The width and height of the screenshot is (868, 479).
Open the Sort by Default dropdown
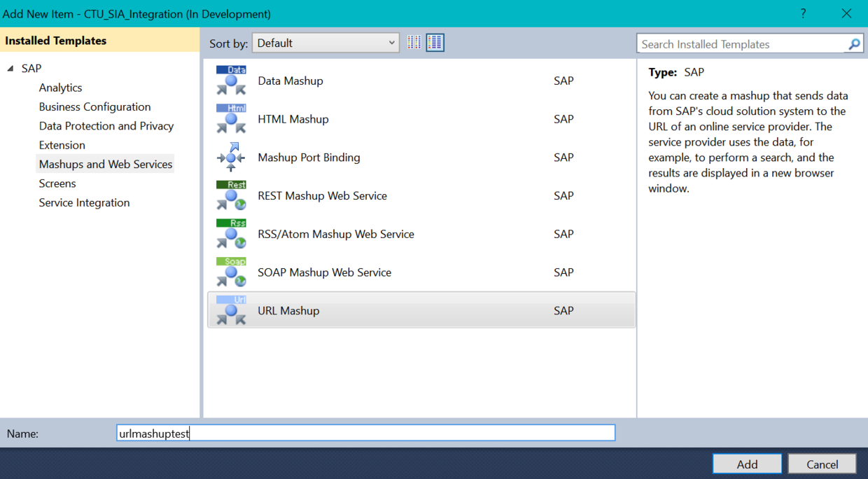tap(325, 43)
